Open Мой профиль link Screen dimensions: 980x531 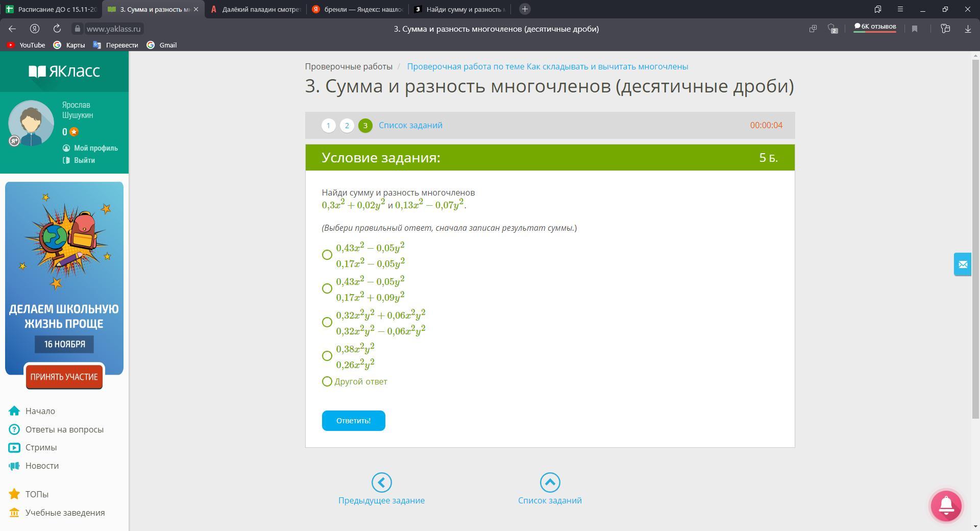pyautogui.click(x=90, y=148)
